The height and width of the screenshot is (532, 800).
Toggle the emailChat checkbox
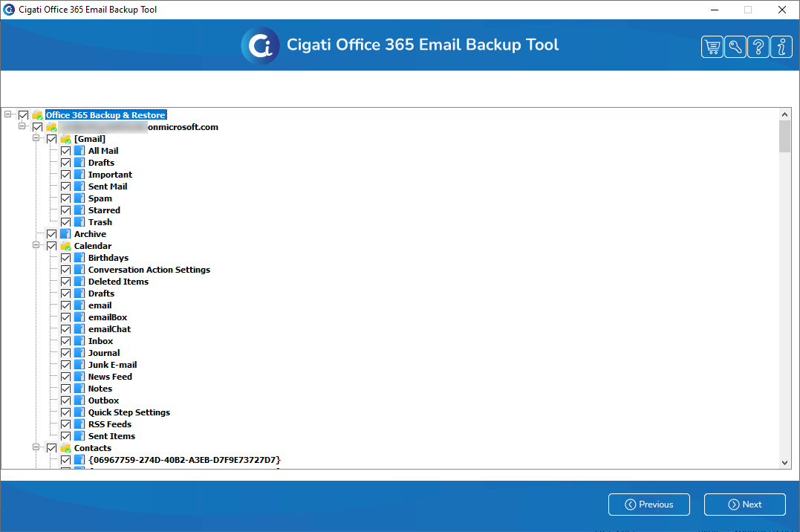(x=66, y=329)
